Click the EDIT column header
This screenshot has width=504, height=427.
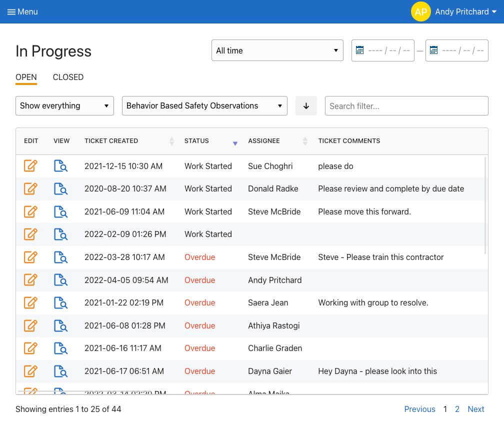[x=31, y=141]
